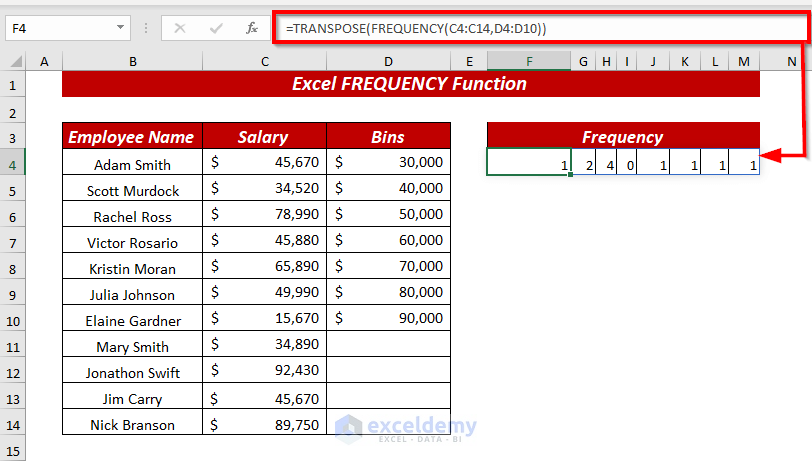This screenshot has width=812, height=461.
Task: Select column C header
Action: tap(265, 62)
